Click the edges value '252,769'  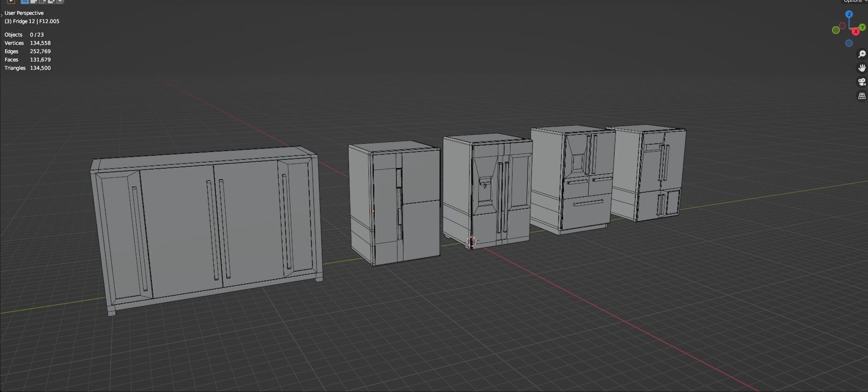click(x=40, y=51)
